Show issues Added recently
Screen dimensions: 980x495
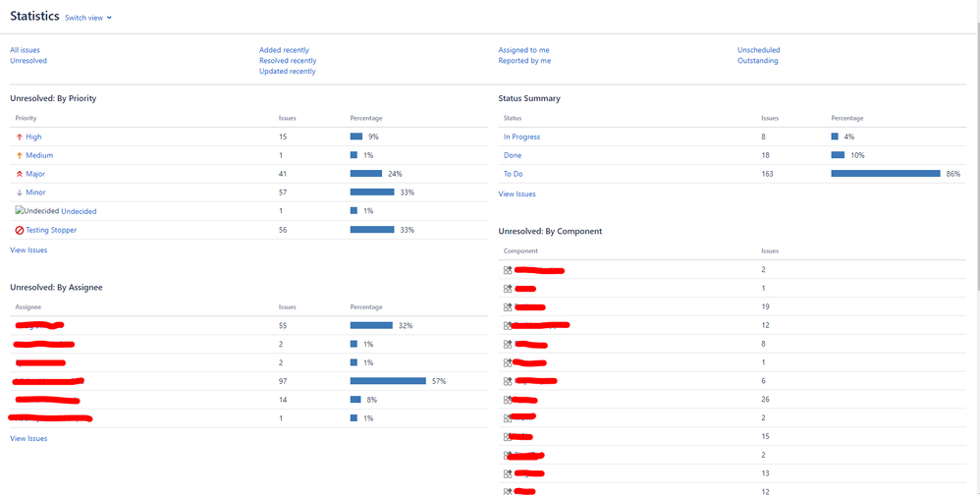[x=284, y=50]
